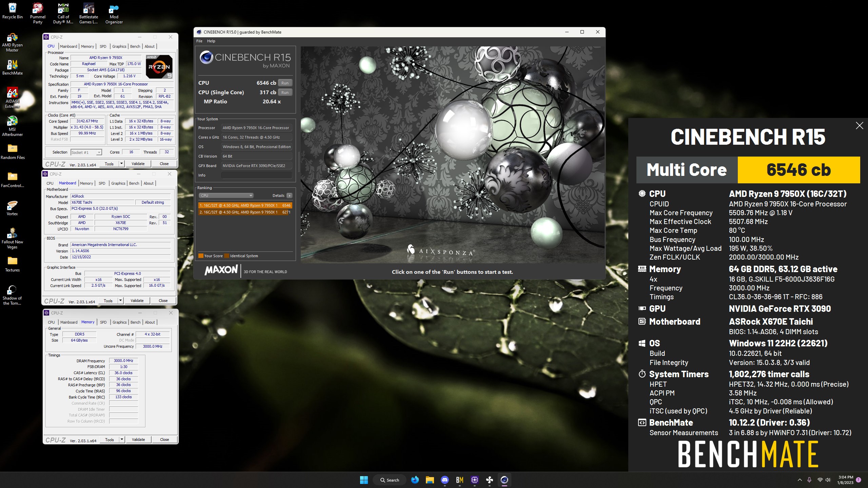The width and height of the screenshot is (868, 488).
Task: Open File Explorer from the taskbar
Action: pos(430,480)
